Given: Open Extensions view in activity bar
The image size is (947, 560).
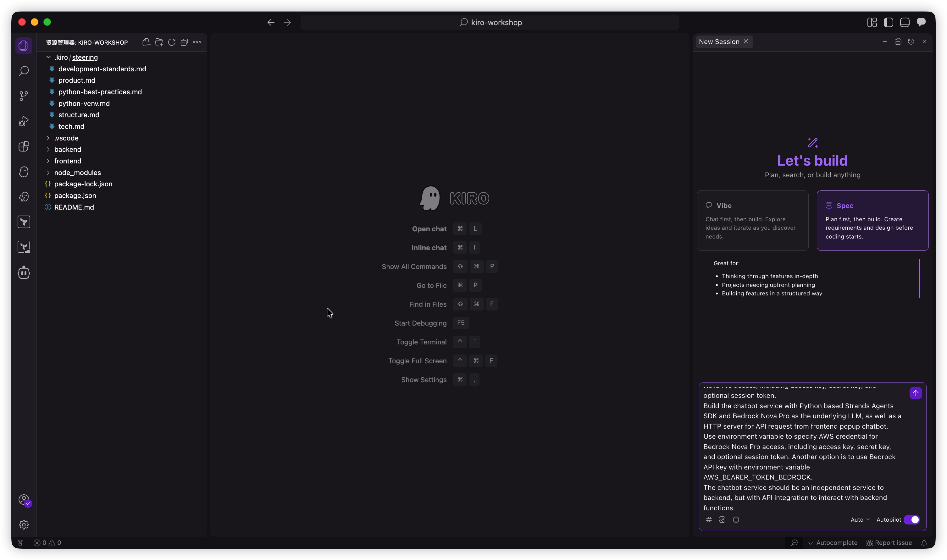Looking at the screenshot, I should [24, 146].
